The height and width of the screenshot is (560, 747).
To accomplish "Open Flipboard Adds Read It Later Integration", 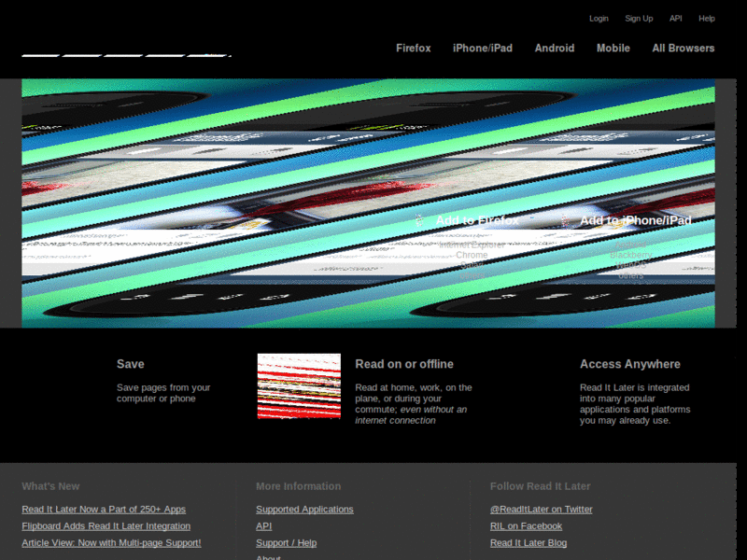I will point(106,526).
